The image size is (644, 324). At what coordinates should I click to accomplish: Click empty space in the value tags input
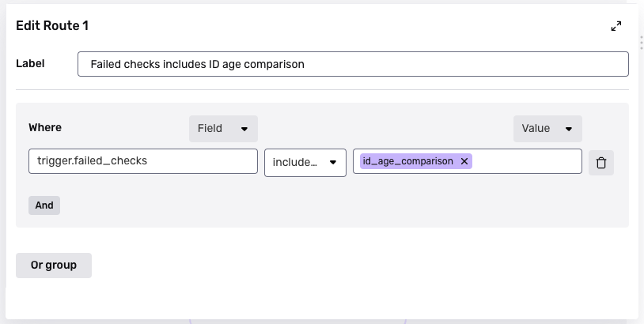pyautogui.click(x=526, y=161)
